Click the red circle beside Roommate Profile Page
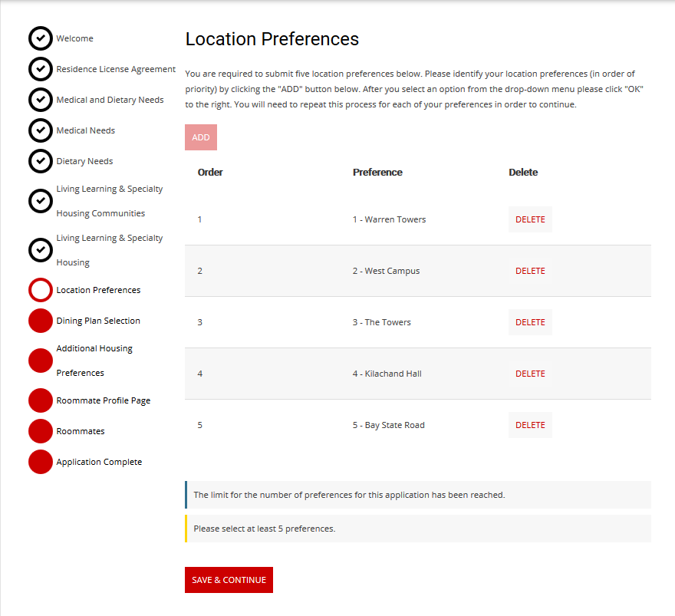 coord(41,400)
